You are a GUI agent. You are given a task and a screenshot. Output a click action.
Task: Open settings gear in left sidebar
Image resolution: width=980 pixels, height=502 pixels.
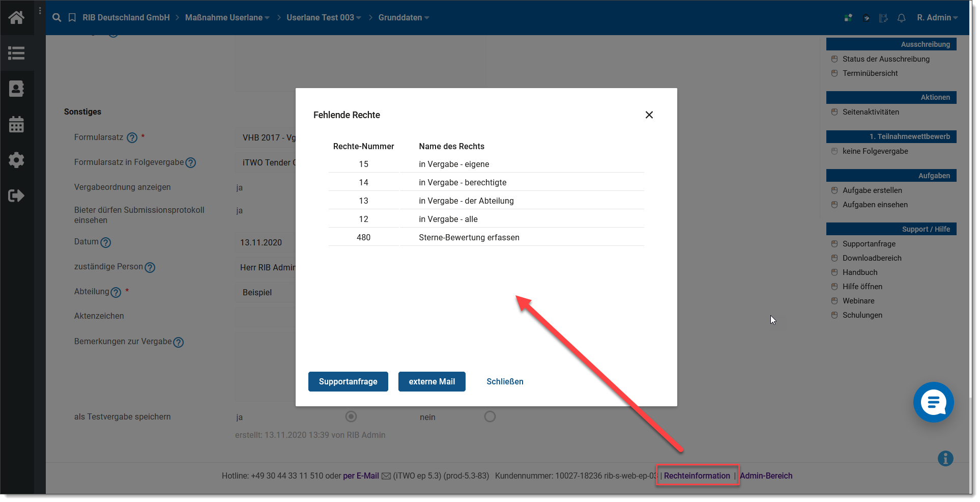tap(16, 160)
